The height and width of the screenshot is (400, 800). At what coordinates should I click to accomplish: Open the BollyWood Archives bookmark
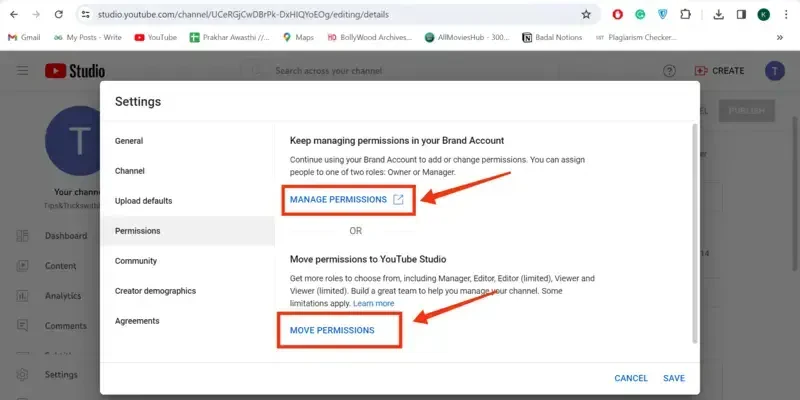[x=369, y=37]
